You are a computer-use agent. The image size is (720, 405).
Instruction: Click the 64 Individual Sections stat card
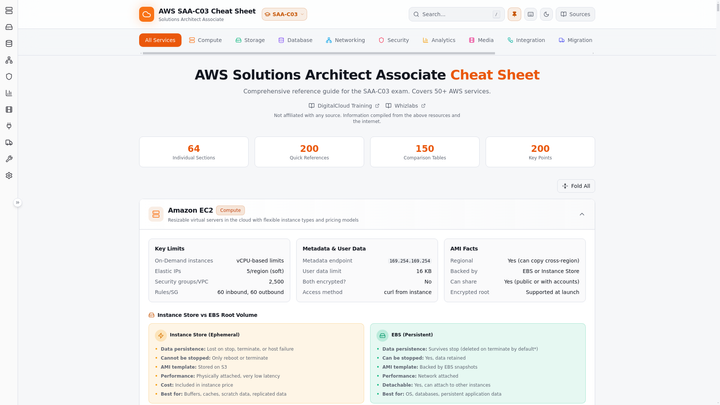click(194, 152)
